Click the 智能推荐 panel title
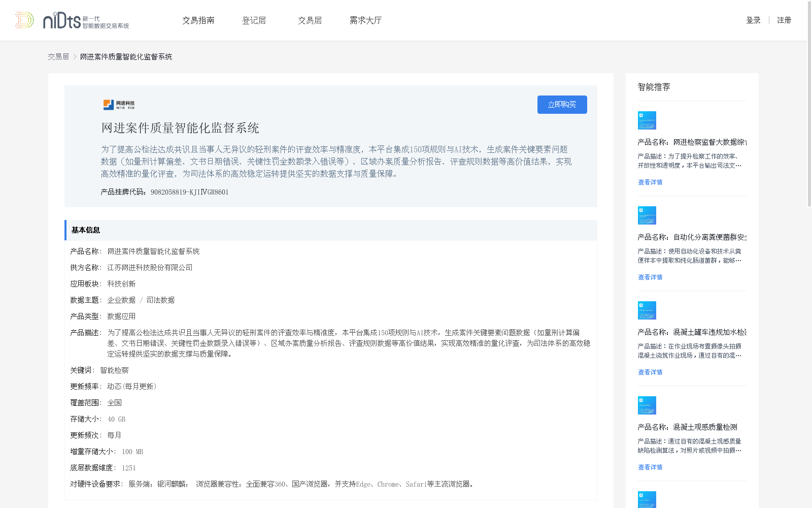Image resolution: width=812 pixels, height=508 pixels. [x=654, y=87]
